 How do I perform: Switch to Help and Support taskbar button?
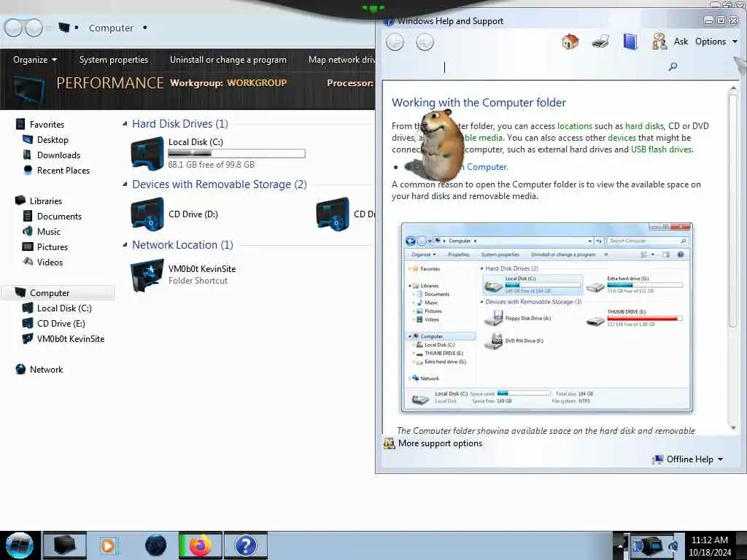pyautogui.click(x=246, y=545)
